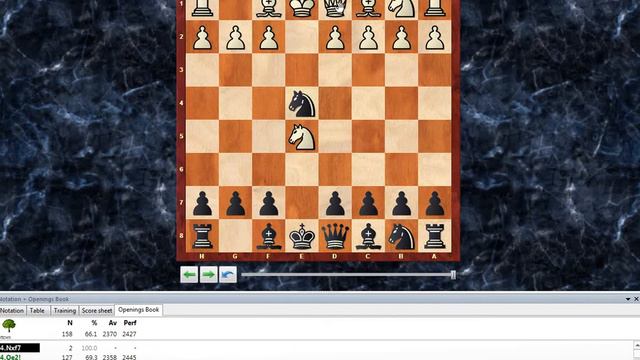
Task: Select the book move 4.Qe2!
Action: click(11, 357)
